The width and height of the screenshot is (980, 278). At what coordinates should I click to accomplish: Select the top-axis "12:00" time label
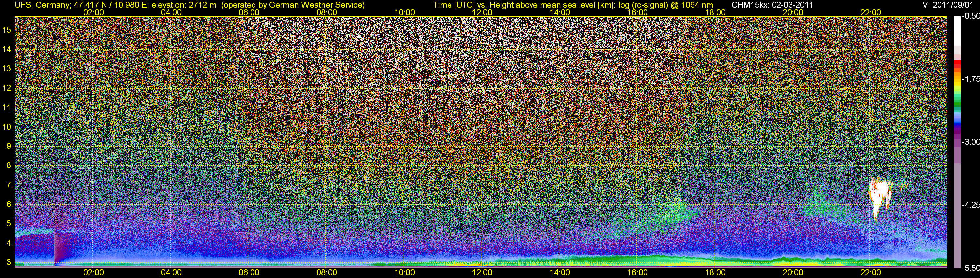pos(482,12)
